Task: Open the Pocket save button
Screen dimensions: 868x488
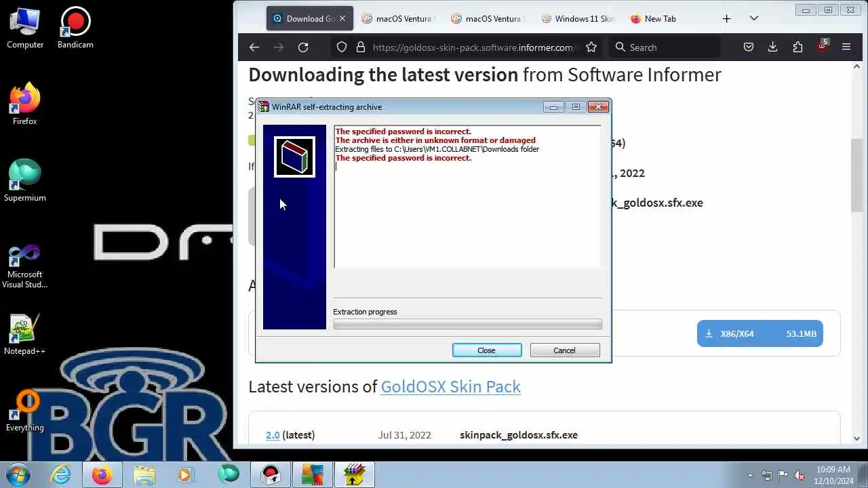Action: [x=749, y=47]
